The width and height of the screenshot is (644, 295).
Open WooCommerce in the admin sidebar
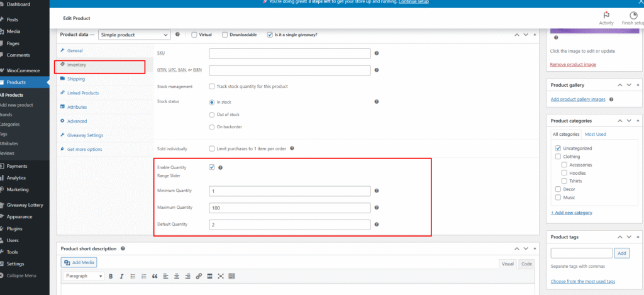pyautogui.click(x=23, y=70)
